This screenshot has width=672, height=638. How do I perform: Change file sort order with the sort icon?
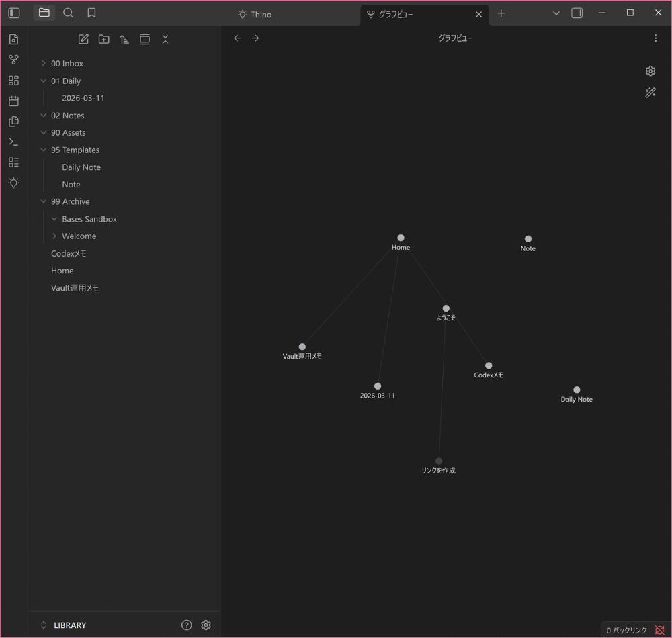(124, 39)
